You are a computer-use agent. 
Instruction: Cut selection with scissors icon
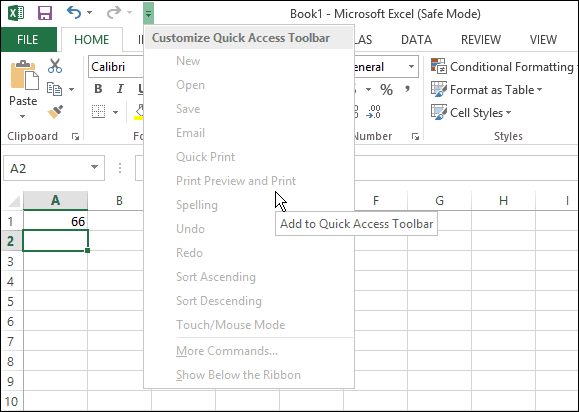(55, 66)
